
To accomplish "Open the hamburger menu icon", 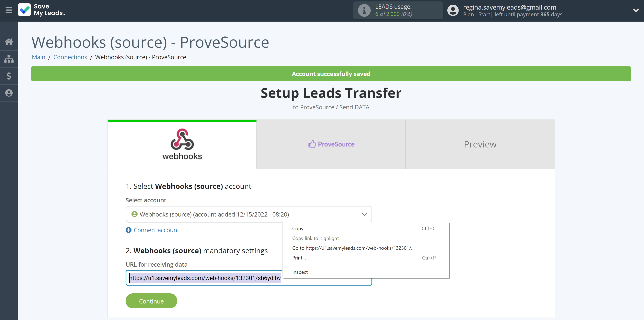I will click(x=9, y=10).
